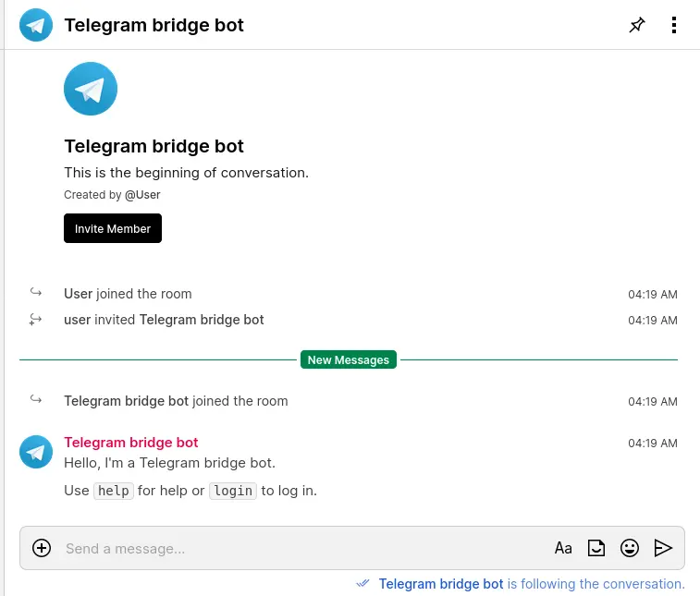Open the @User creator profile link
The width and height of the screenshot is (700, 596).
pyautogui.click(x=142, y=195)
